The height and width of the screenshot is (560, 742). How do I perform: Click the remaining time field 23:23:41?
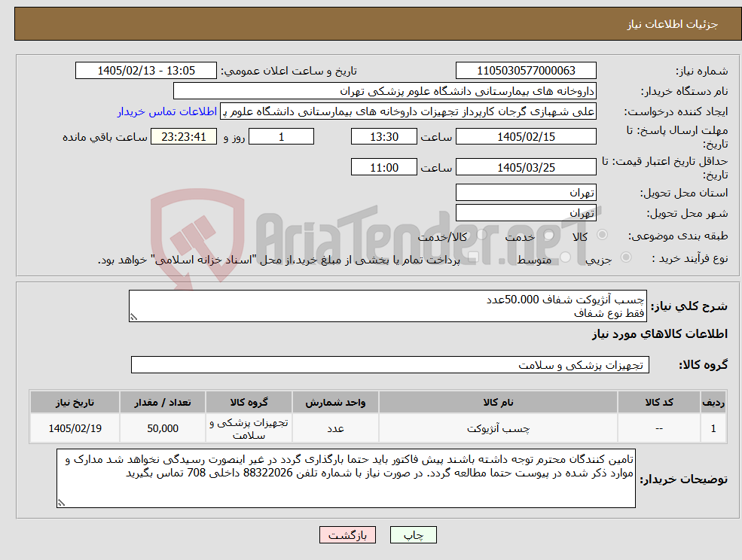click(x=184, y=137)
